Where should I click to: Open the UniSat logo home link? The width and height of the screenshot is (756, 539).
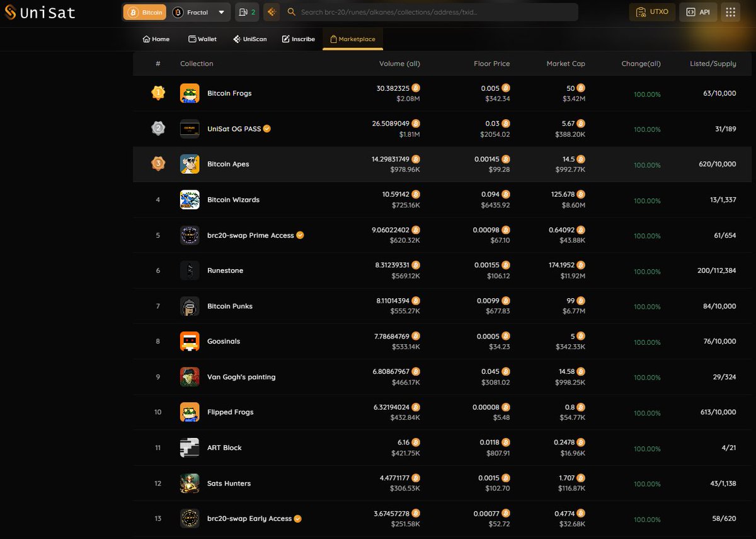40,12
